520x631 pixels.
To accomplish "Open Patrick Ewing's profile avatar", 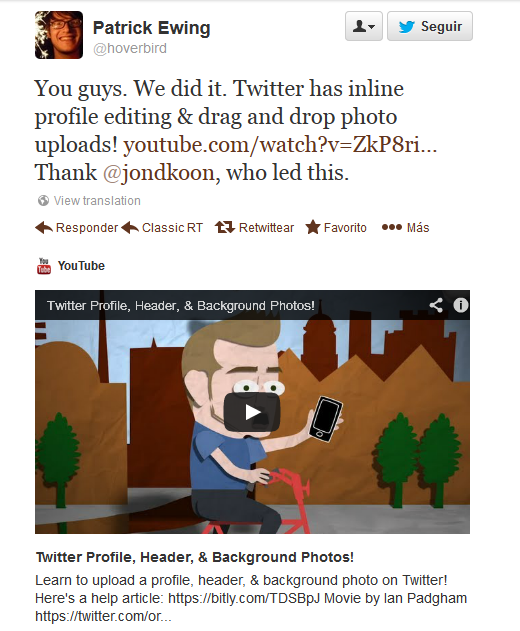I will click(x=59, y=35).
